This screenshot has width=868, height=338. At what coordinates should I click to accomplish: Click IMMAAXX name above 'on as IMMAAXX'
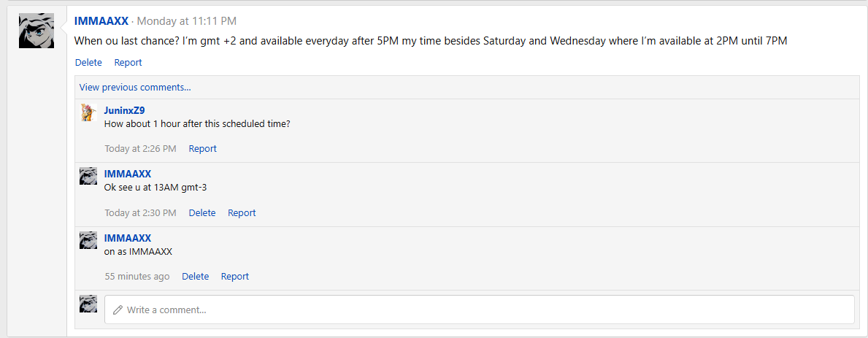(x=128, y=238)
